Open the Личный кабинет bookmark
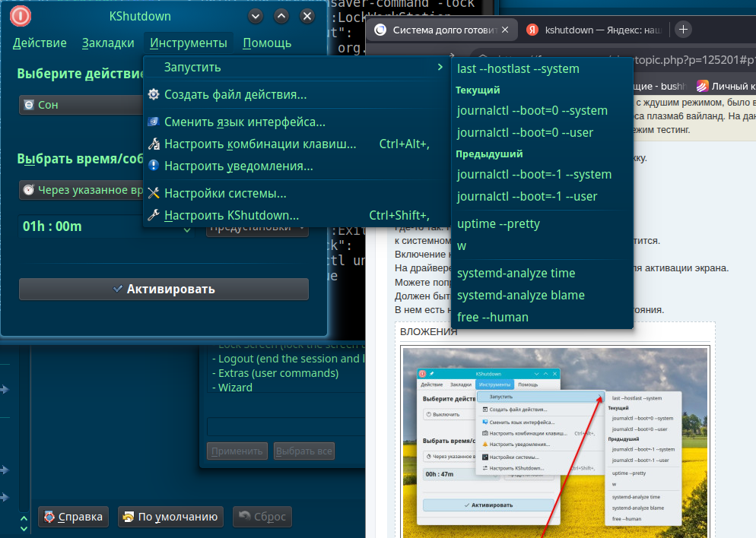 tap(726, 87)
